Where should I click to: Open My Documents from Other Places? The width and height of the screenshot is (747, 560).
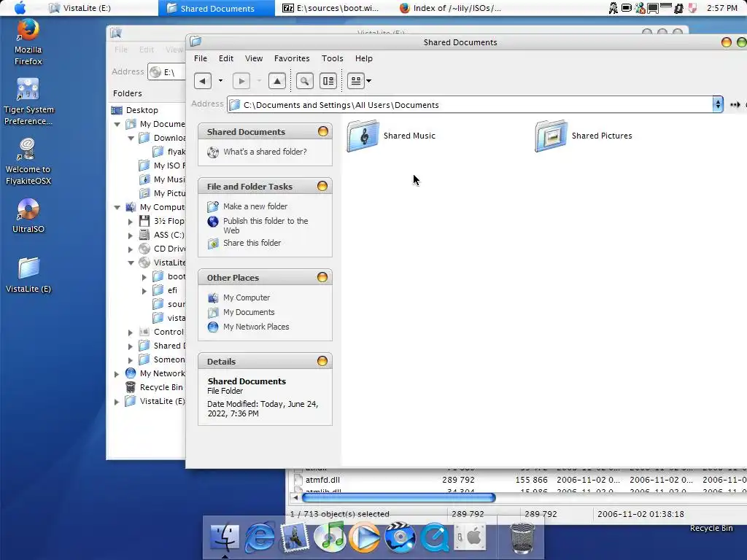(249, 312)
